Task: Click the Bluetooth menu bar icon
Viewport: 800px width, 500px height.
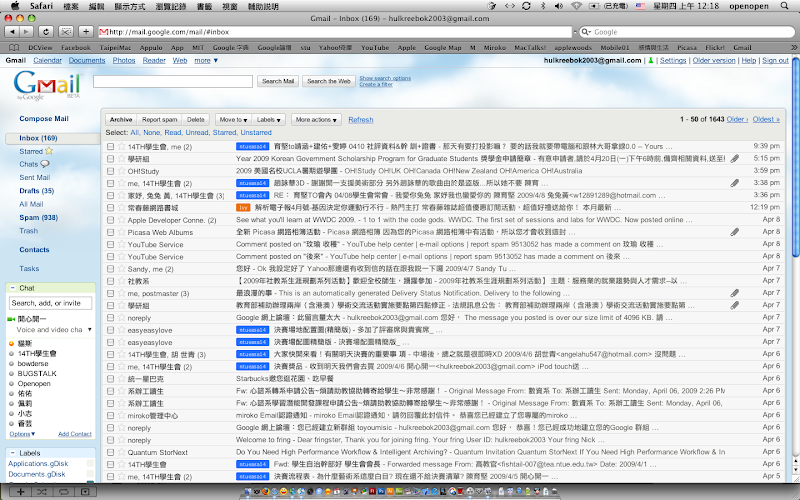Action: (x=543, y=6)
